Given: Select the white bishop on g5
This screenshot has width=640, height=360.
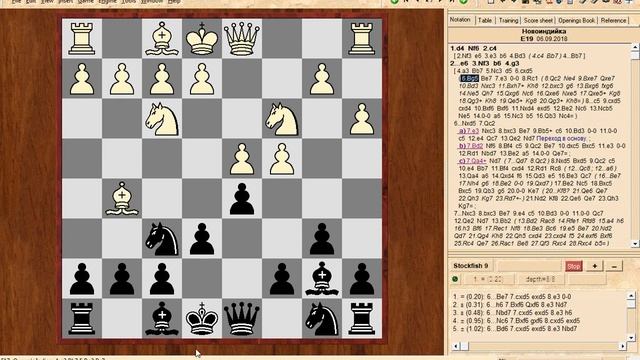Looking at the screenshot, I should pos(122,199).
